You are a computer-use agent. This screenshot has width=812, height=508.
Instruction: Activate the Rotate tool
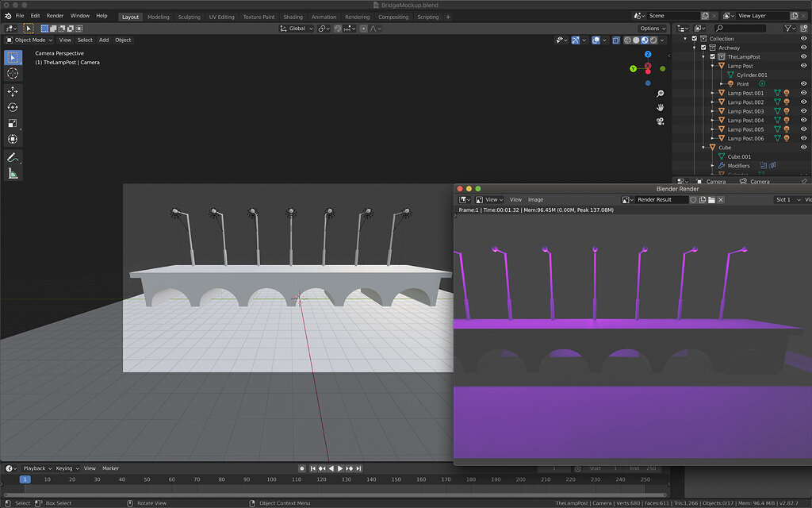(13, 107)
